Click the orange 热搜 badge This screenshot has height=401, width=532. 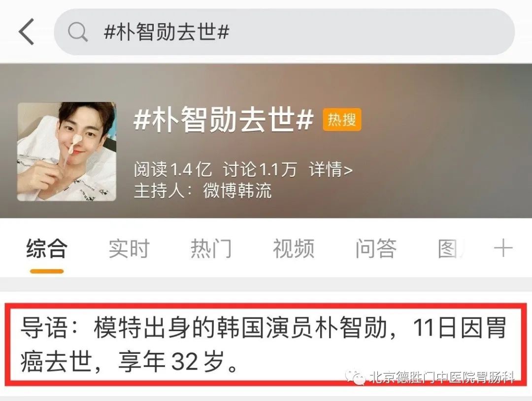(x=342, y=120)
